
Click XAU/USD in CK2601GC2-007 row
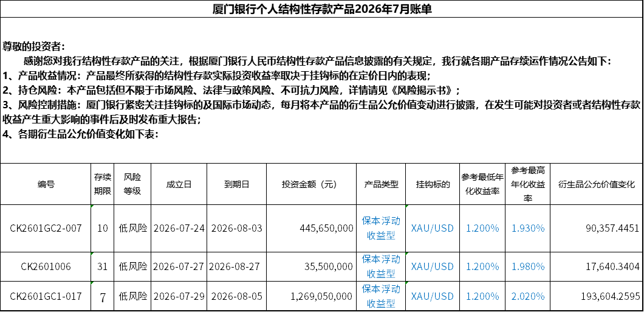432,228
